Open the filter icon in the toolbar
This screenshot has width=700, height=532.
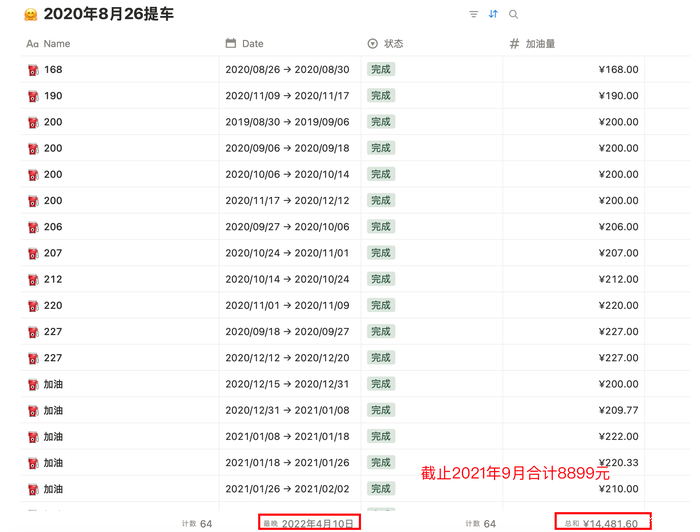473,15
